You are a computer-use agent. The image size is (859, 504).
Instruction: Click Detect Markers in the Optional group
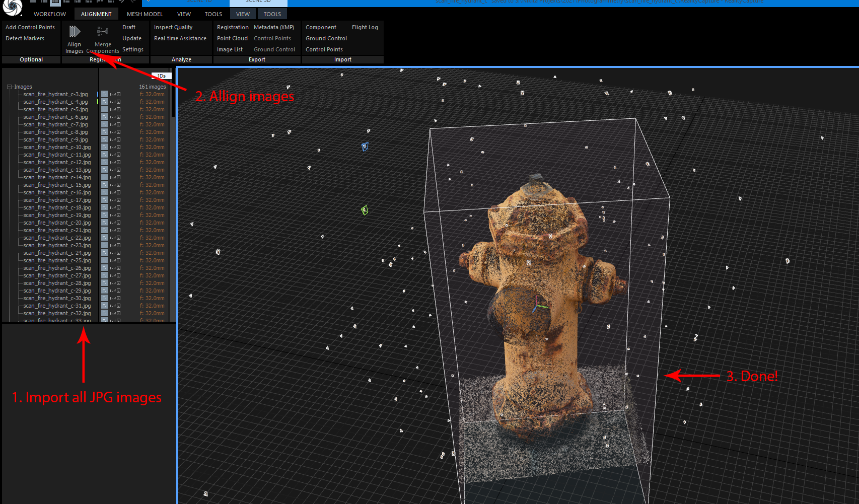pos(25,38)
